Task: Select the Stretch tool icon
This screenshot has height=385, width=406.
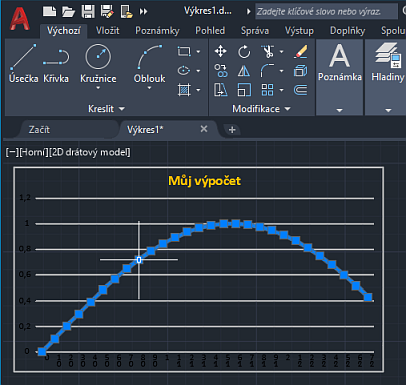Action: (x=220, y=90)
